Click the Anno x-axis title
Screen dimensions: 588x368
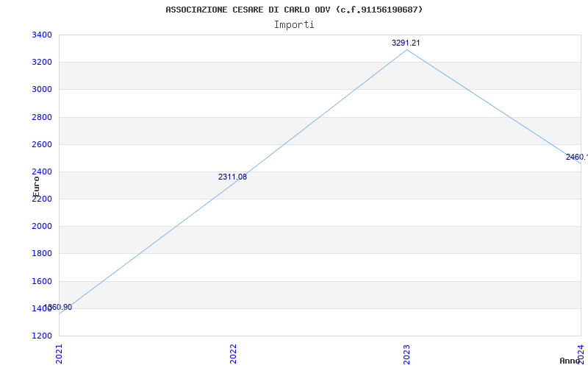[x=570, y=361]
